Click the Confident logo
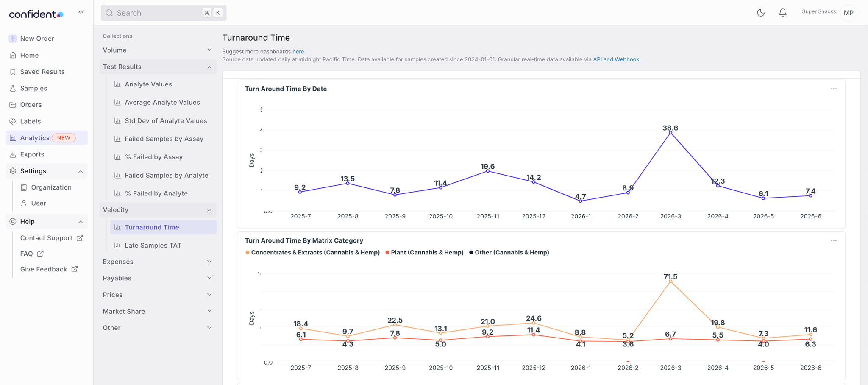 click(x=36, y=14)
